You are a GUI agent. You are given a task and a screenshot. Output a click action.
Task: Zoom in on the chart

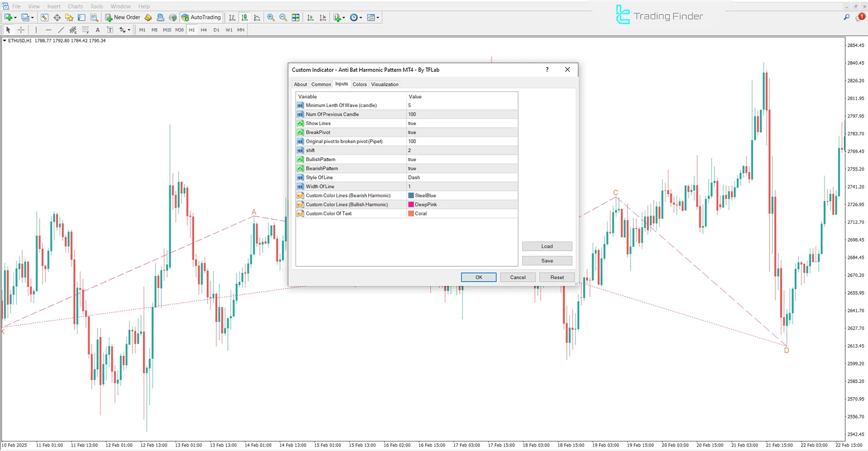coord(270,17)
